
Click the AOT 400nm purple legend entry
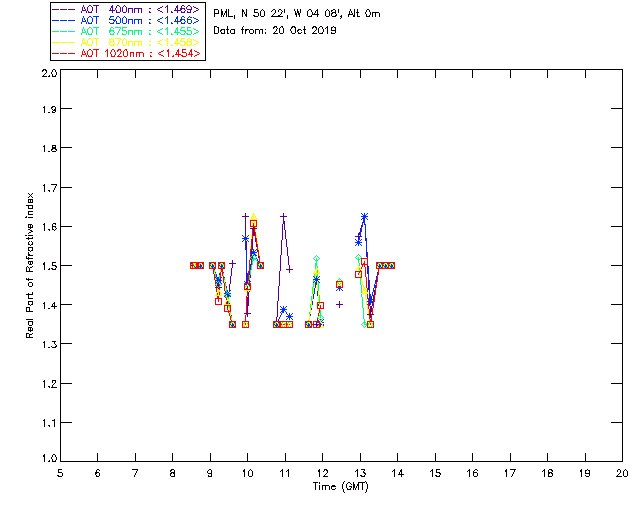click(x=128, y=9)
